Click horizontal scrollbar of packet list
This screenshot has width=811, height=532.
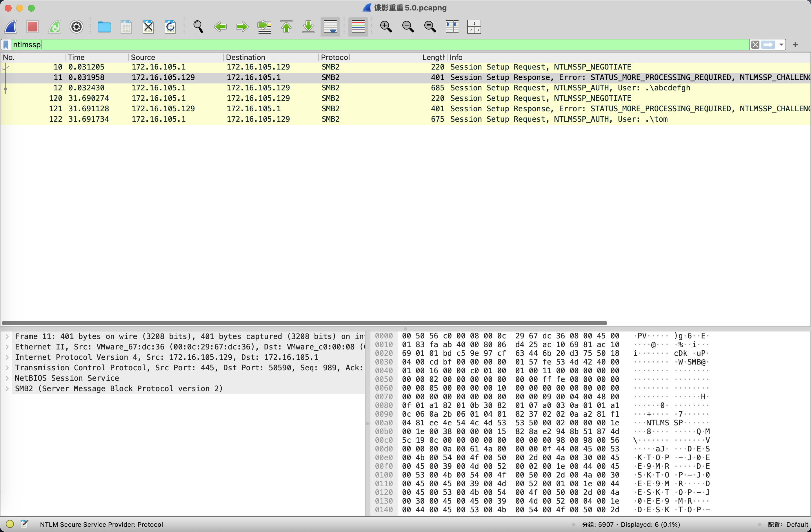click(x=304, y=323)
